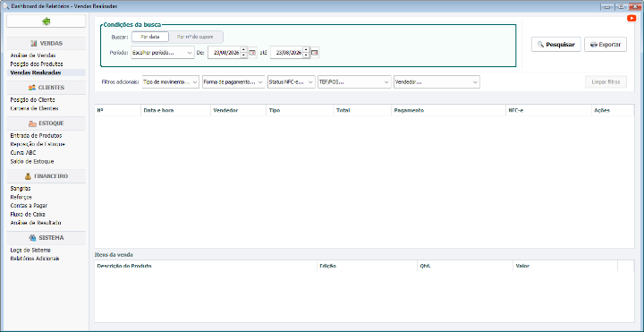Select 'Vendas Realizadas' in sidebar
The height and width of the screenshot is (332, 644).
[35, 72]
